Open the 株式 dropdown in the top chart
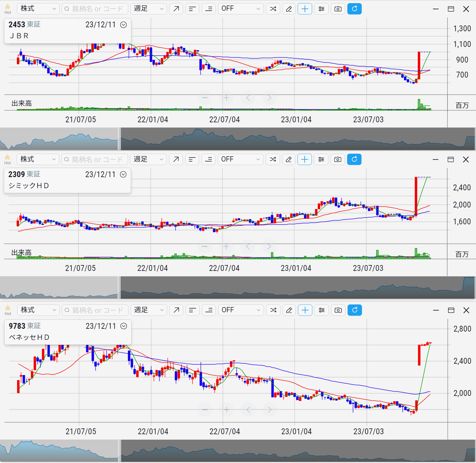 coord(38,9)
